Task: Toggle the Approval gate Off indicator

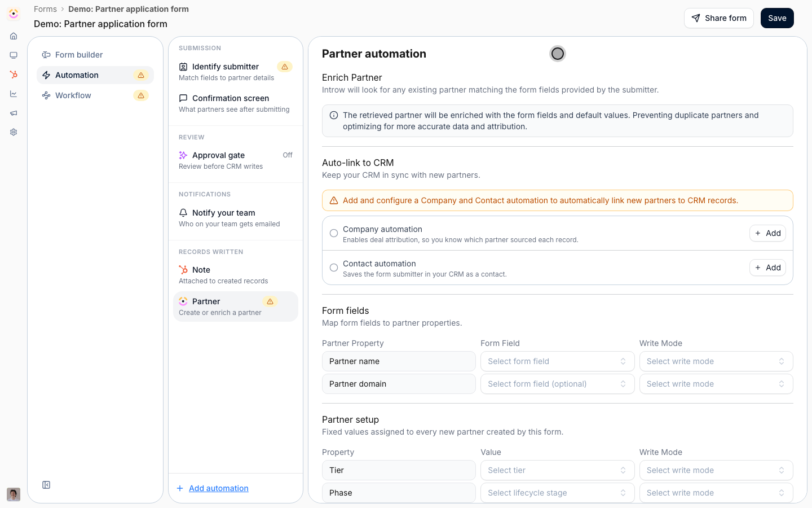Action: coord(288,155)
